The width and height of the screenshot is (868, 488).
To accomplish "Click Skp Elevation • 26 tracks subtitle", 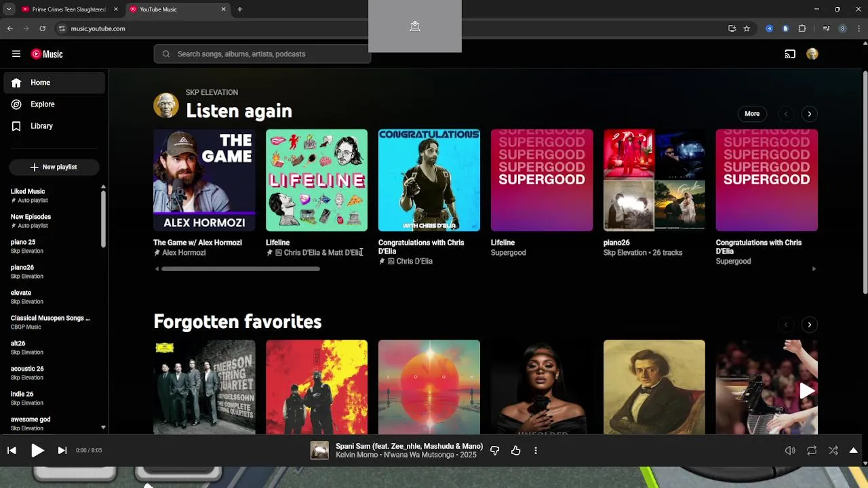I will (643, 253).
